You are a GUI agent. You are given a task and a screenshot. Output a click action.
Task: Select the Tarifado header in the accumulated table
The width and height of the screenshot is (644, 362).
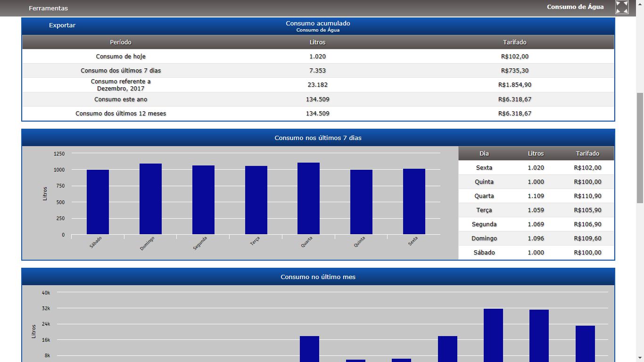515,42
